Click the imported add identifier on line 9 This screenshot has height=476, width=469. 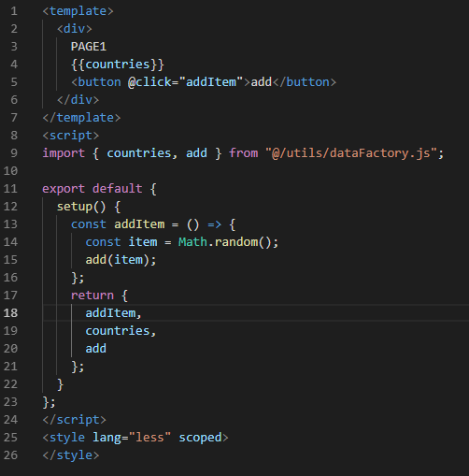point(196,153)
